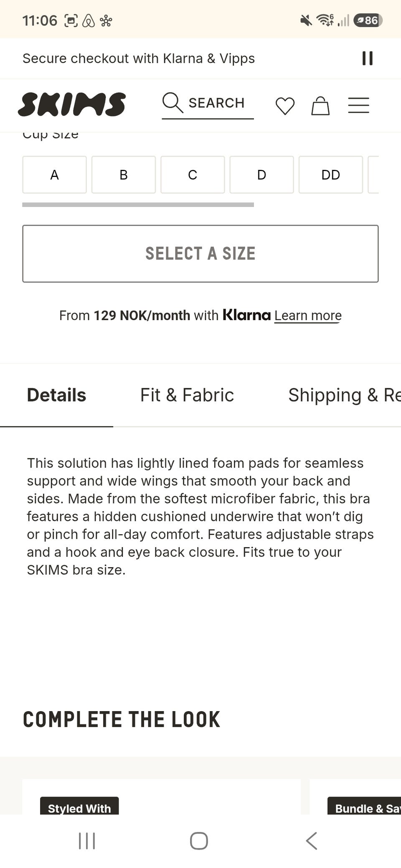Open the wishlist heart icon
This screenshot has width=401, height=868.
click(x=285, y=106)
